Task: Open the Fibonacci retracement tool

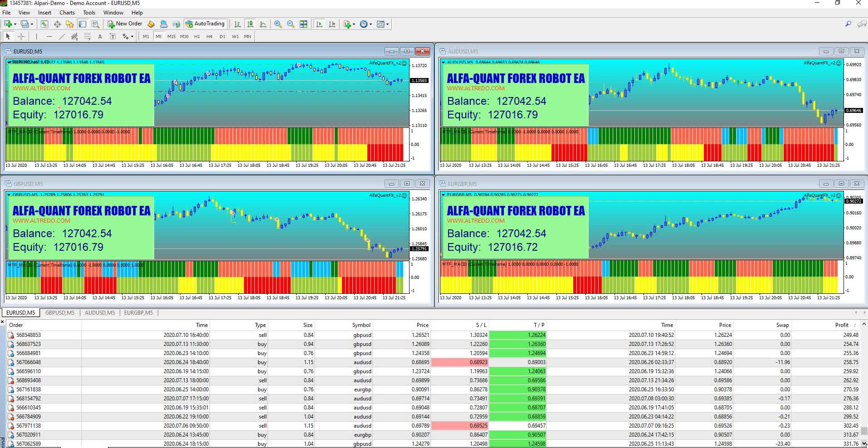Action: (x=88, y=36)
